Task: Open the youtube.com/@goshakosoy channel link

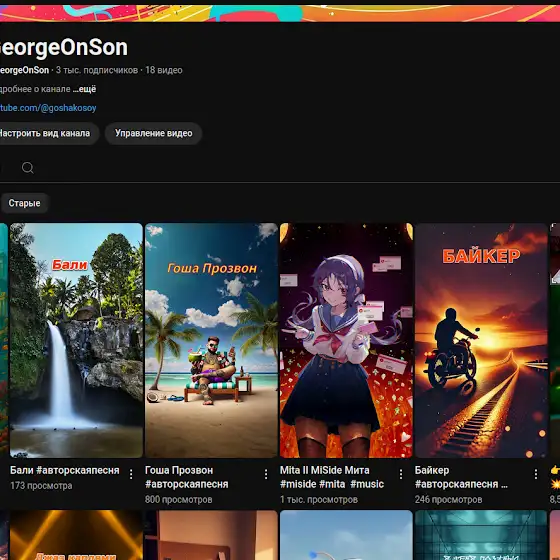Action: pos(48,108)
